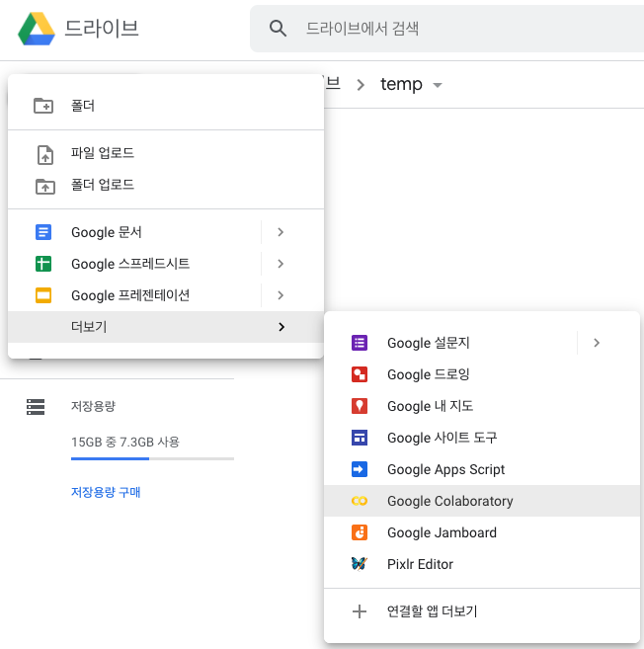Image resolution: width=644 pixels, height=649 pixels.
Task: Select Google Colaboratory entry
Action: coord(482,501)
